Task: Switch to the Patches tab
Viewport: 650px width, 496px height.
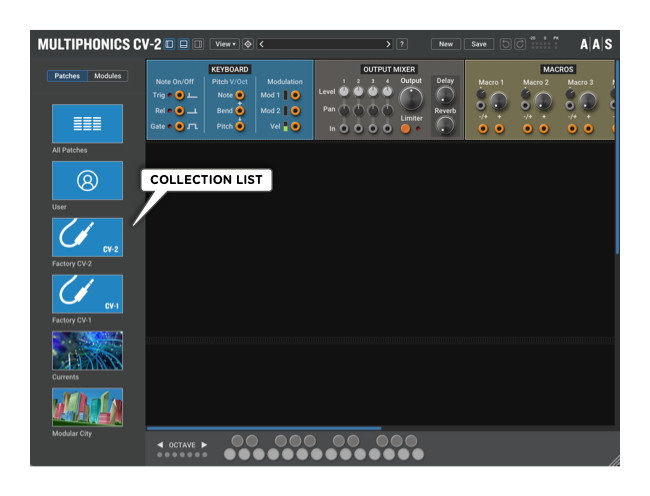Action: (67, 76)
